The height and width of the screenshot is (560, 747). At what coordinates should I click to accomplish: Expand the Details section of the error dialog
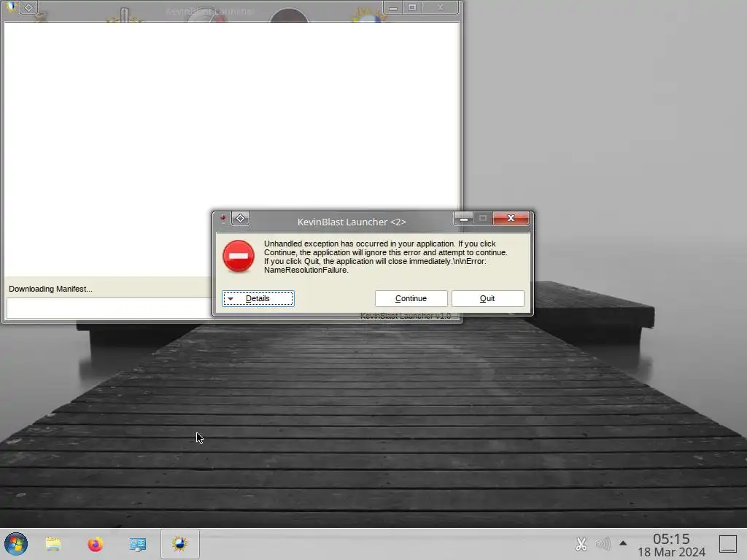pyautogui.click(x=258, y=298)
